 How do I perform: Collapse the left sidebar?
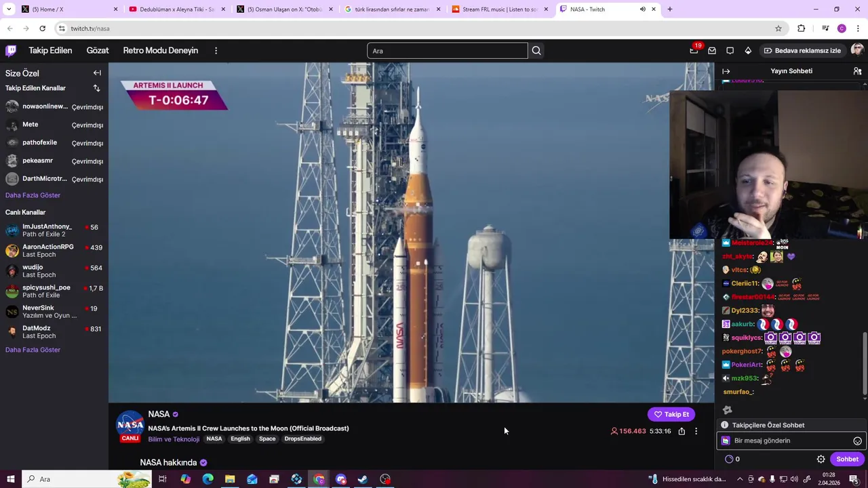[x=97, y=73]
